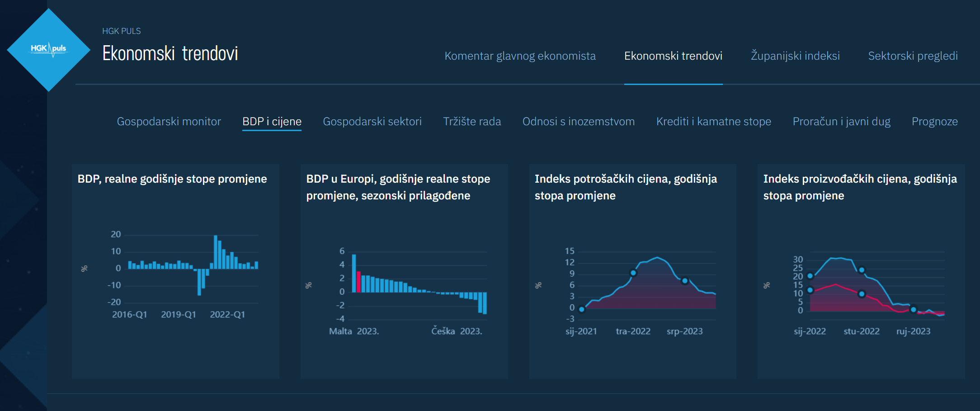980x411 pixels.
Task: Open the HGK PULS breadcrumb label
Action: coord(122,31)
